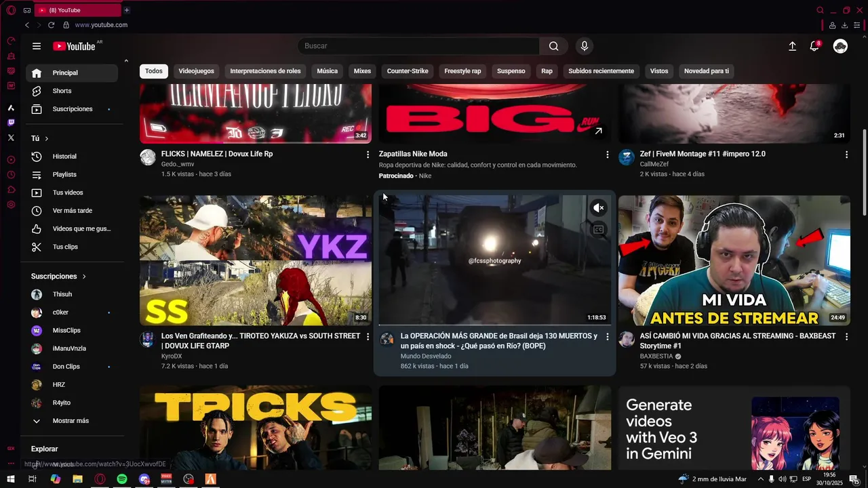The width and height of the screenshot is (868, 488).
Task: Open options for BAXBEAST Storytime video
Action: (x=846, y=337)
